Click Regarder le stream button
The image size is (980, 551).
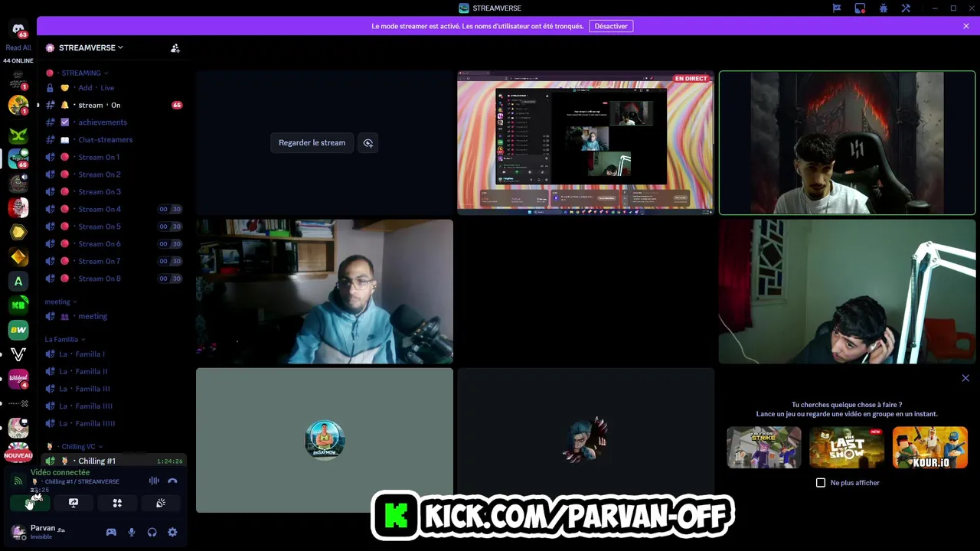[x=312, y=142]
